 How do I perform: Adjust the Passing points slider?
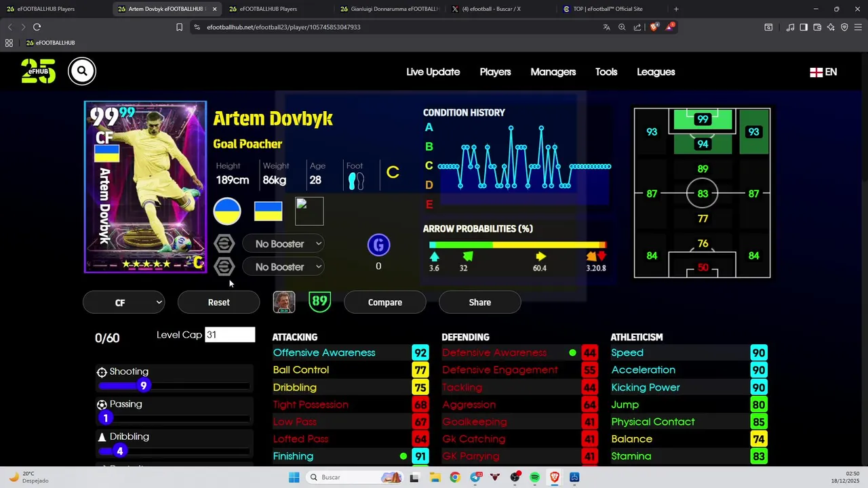(x=174, y=418)
